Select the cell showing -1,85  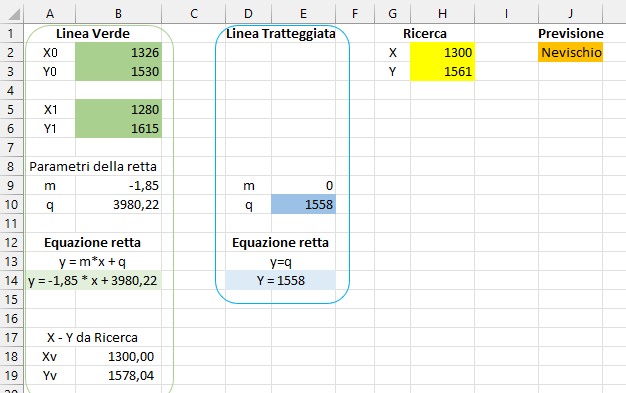118,185
